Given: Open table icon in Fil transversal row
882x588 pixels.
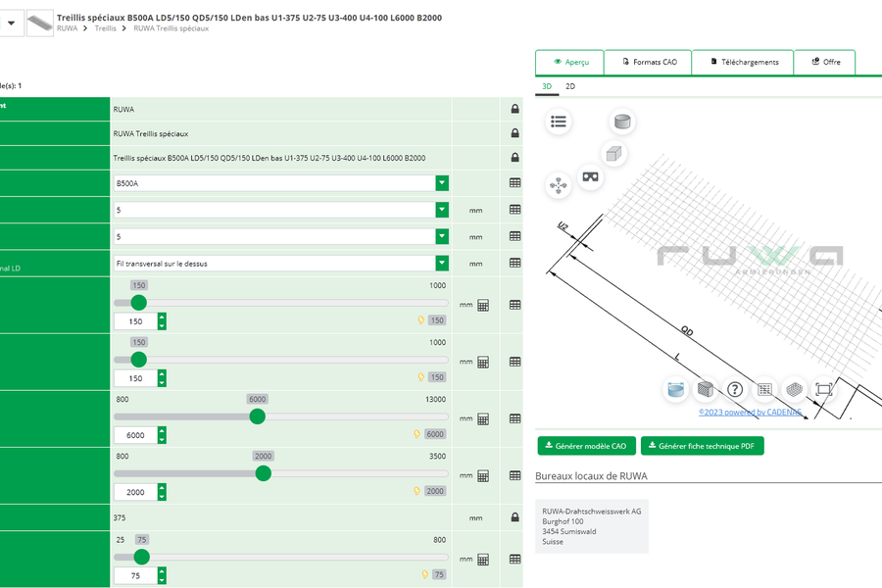Looking at the screenshot, I should (514, 263).
